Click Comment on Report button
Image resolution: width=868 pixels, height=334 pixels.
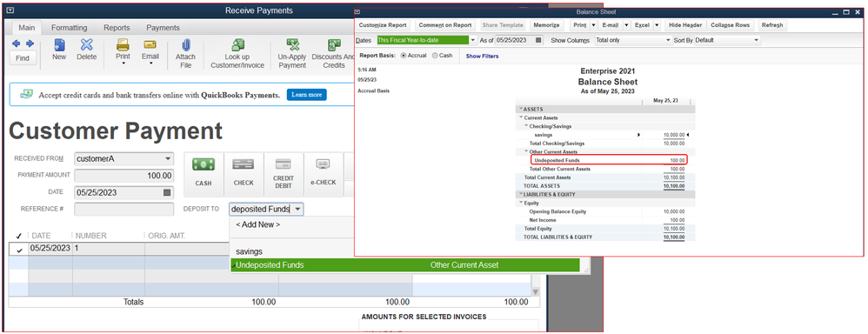click(445, 25)
